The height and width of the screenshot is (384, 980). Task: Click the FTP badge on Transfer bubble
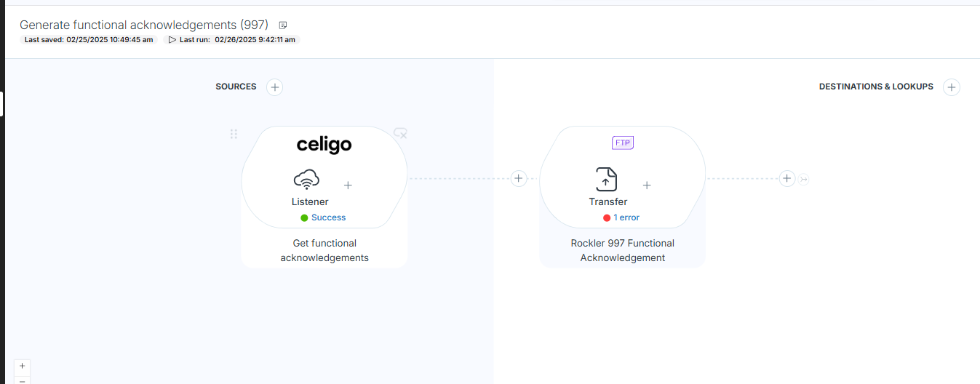623,143
